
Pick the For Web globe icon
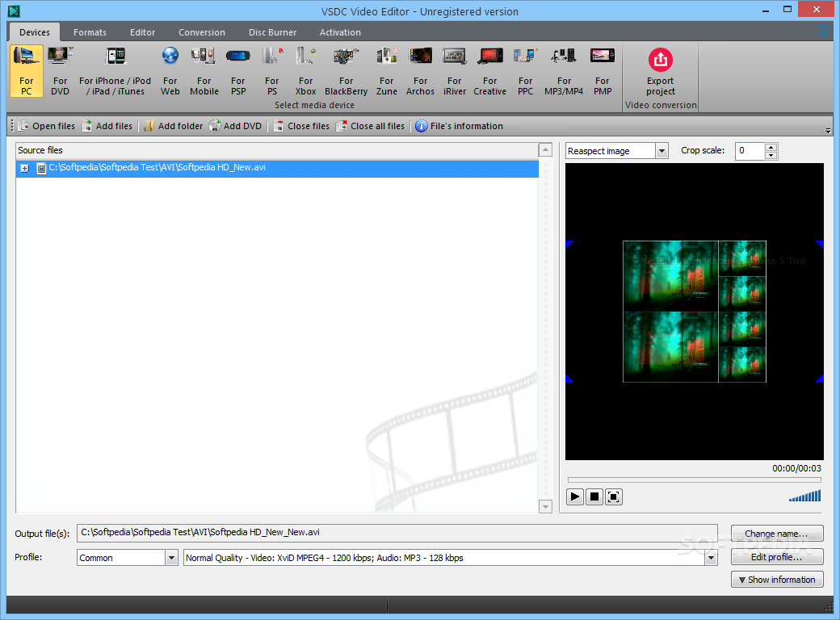[x=170, y=71]
